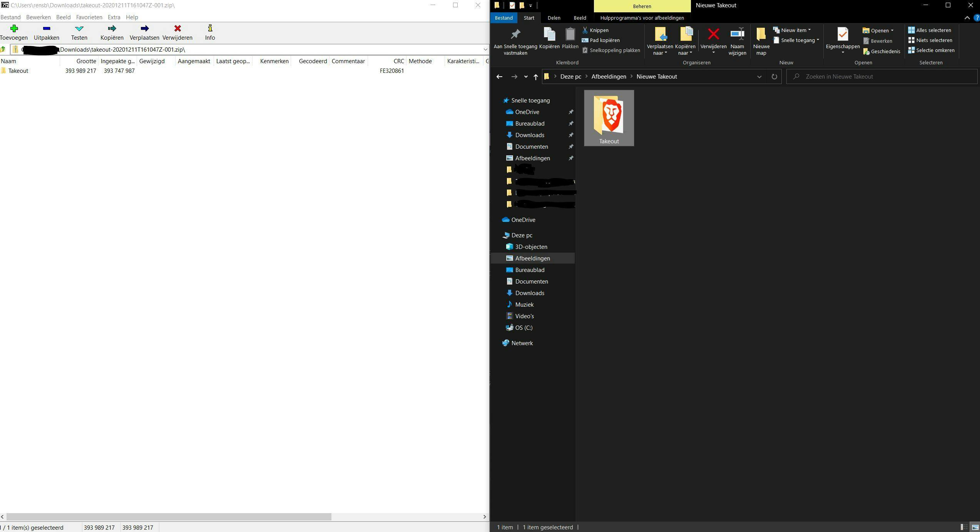Image resolution: width=980 pixels, height=532 pixels.
Task: Click the Toevoegen green plus icon
Action: tap(14, 29)
